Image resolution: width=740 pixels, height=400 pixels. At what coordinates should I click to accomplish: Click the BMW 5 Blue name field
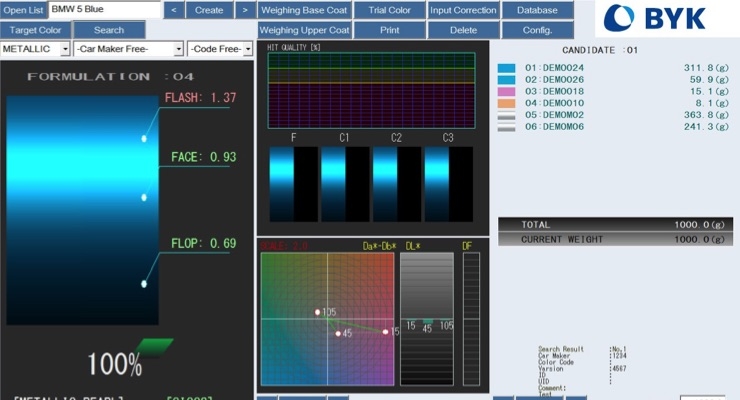pos(104,9)
